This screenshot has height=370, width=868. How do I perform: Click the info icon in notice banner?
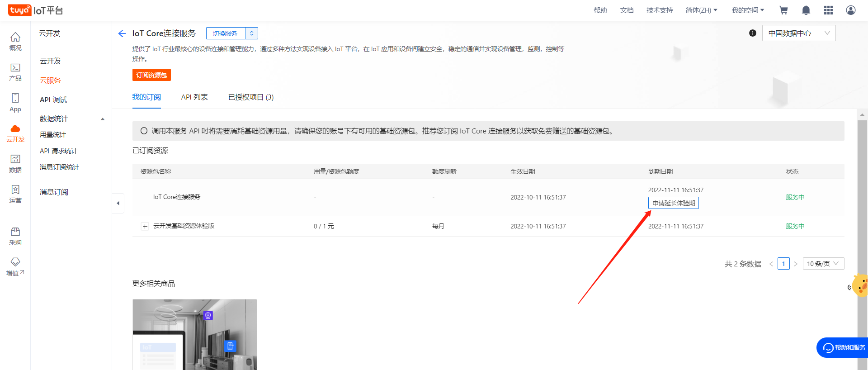tap(144, 131)
